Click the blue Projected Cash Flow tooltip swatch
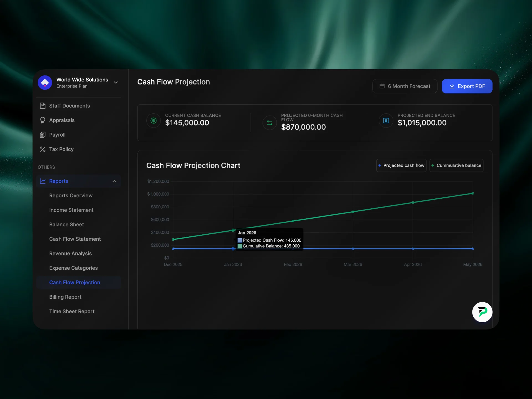Viewport: 532px width, 399px height. 240,240
